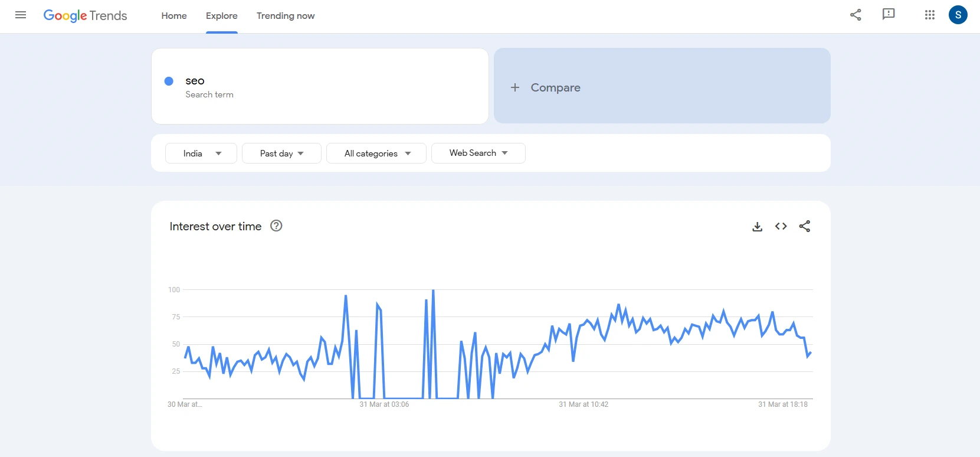
Task: Click the blue seo color dot
Action: 169,81
